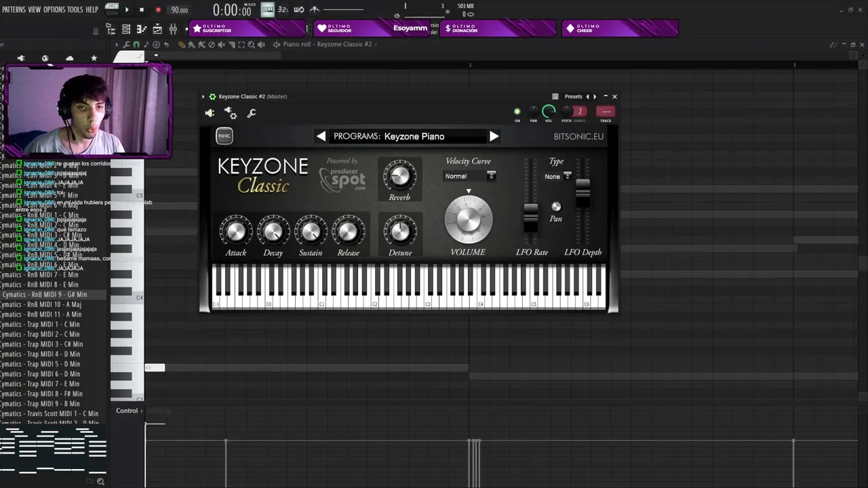Click the PANIC button in Keyzone

click(224, 136)
